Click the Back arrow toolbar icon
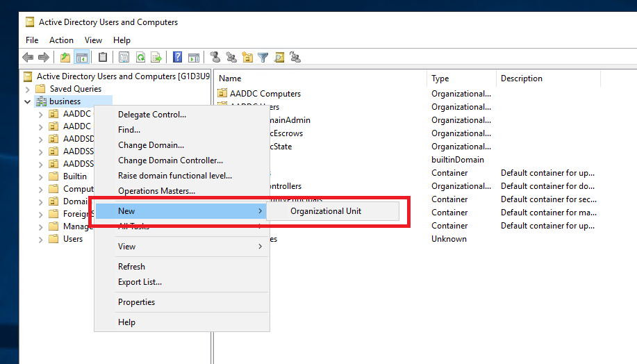This screenshot has width=637, height=364. point(28,57)
